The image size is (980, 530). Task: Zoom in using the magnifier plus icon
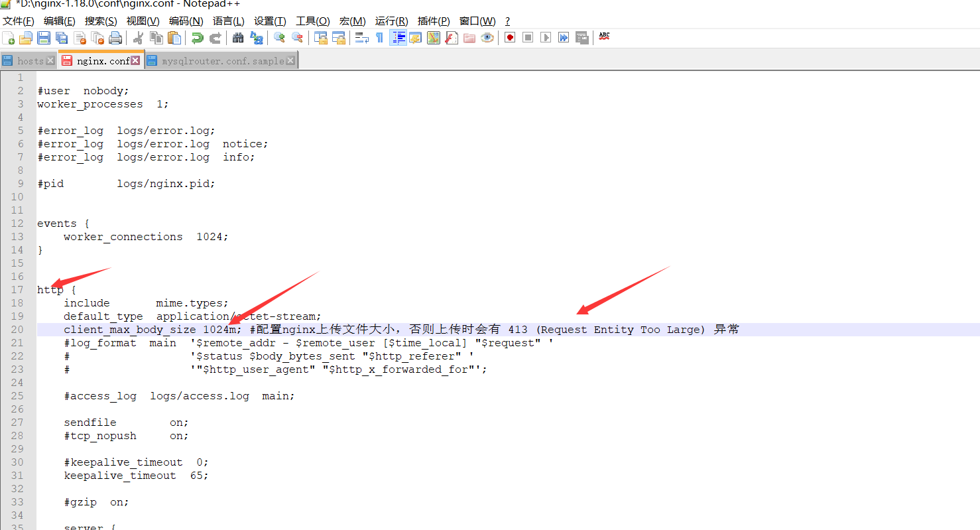click(279, 38)
